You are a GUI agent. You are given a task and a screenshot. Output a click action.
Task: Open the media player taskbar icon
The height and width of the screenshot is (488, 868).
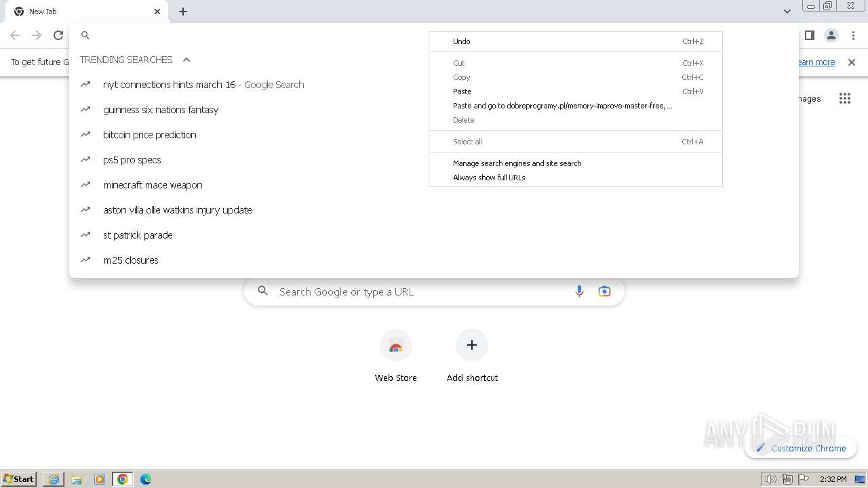coord(100,479)
